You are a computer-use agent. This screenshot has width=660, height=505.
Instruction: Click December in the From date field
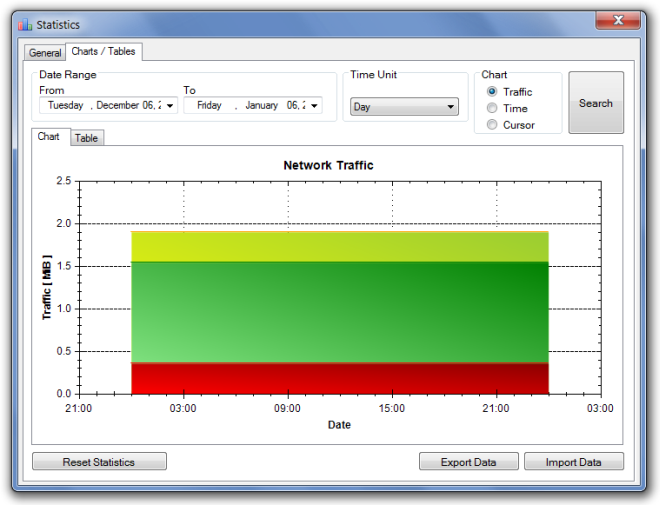click(117, 105)
